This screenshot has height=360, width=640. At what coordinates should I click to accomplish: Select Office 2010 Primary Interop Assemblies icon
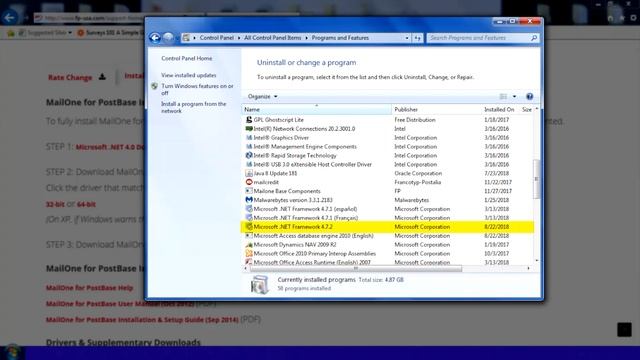point(249,253)
